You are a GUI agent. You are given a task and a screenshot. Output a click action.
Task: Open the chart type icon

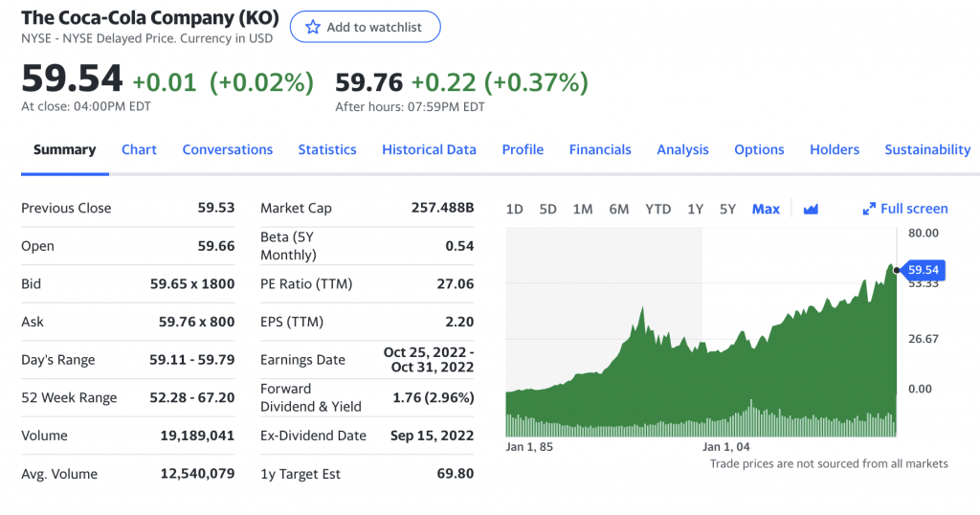pyautogui.click(x=811, y=209)
